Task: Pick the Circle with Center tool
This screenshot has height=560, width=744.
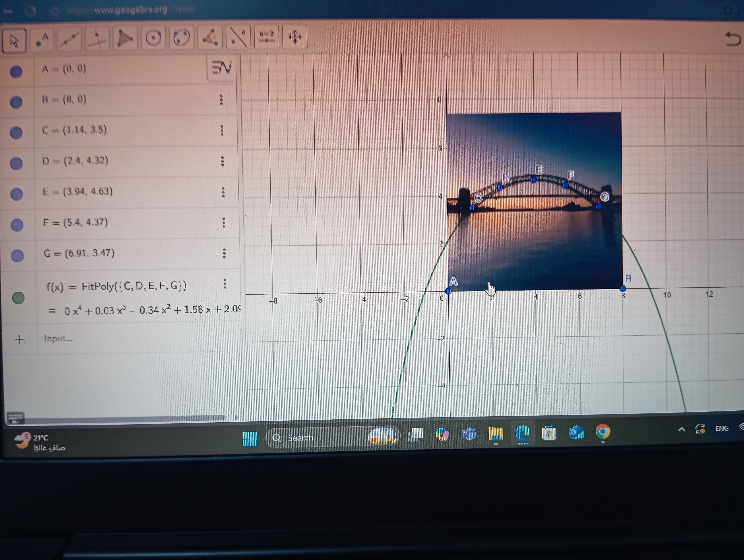Action: point(153,38)
